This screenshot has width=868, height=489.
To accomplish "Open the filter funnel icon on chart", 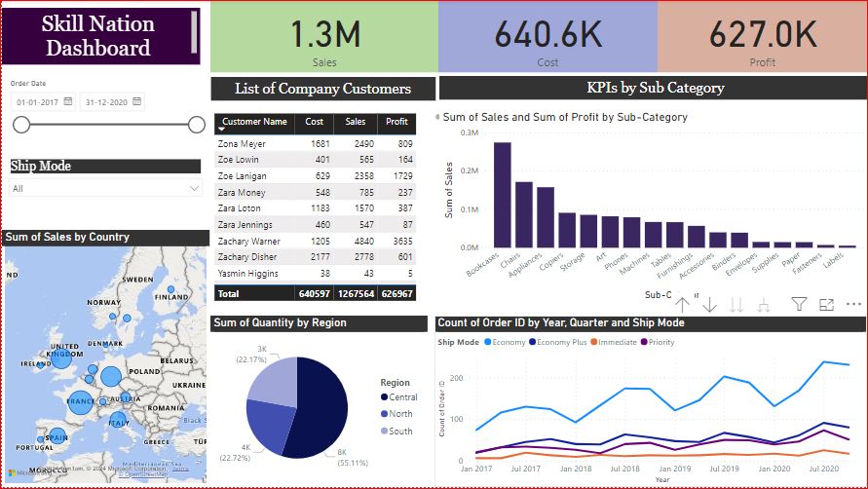I will tap(799, 304).
